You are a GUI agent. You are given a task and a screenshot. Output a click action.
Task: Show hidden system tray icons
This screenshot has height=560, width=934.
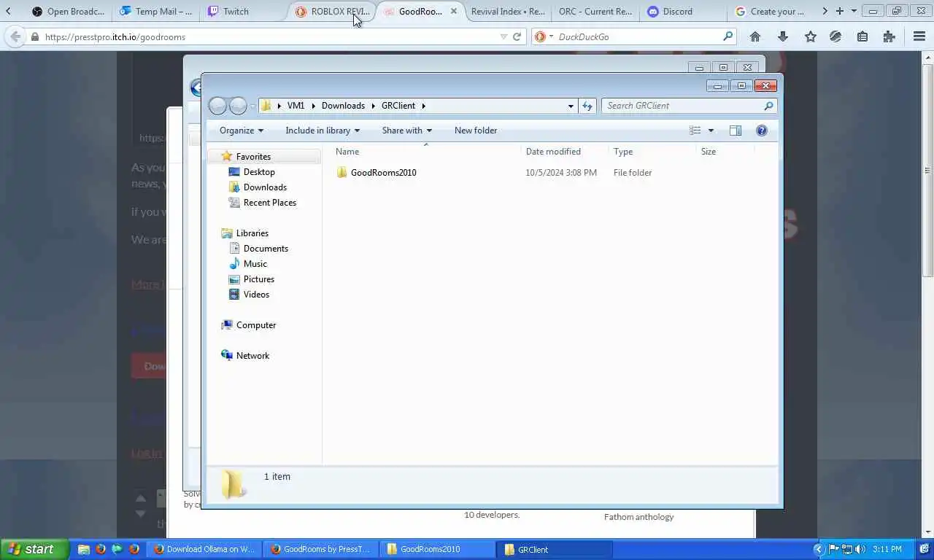(819, 549)
